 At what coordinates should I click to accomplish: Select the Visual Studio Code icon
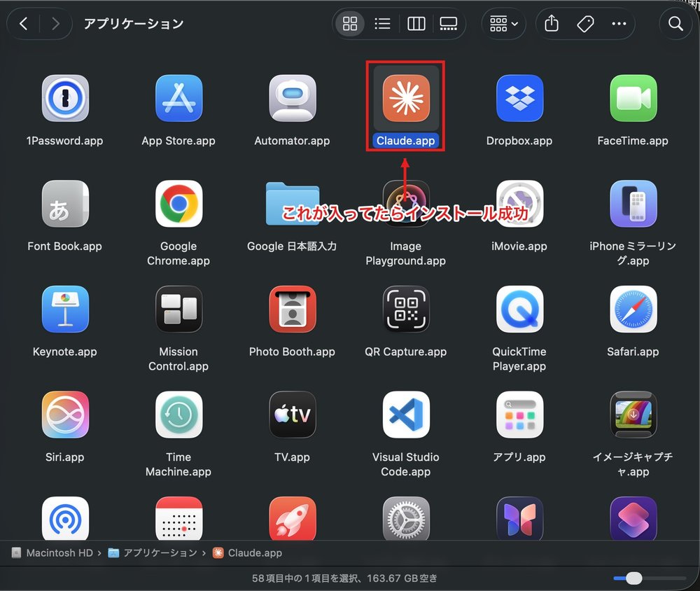(406, 415)
